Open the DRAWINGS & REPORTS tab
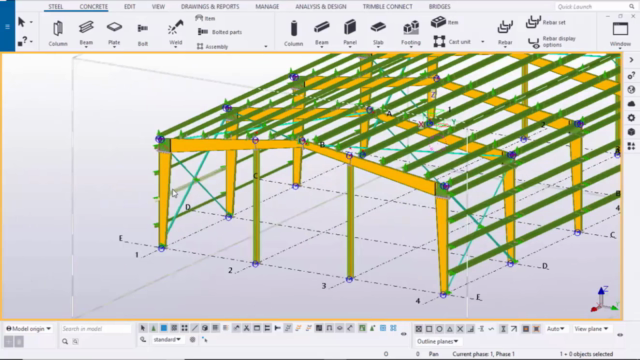This screenshot has height=360, width=640. tap(210, 7)
